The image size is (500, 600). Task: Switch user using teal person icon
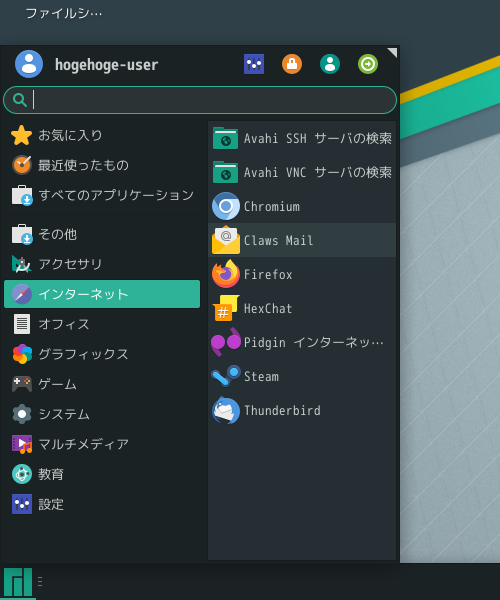(x=330, y=64)
